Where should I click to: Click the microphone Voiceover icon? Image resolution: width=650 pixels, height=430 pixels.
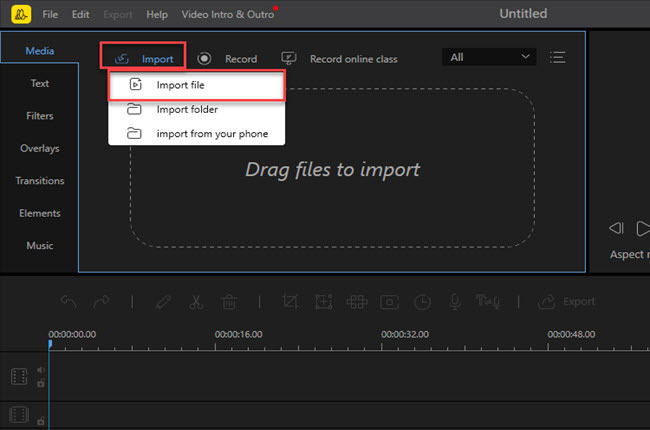point(456,301)
